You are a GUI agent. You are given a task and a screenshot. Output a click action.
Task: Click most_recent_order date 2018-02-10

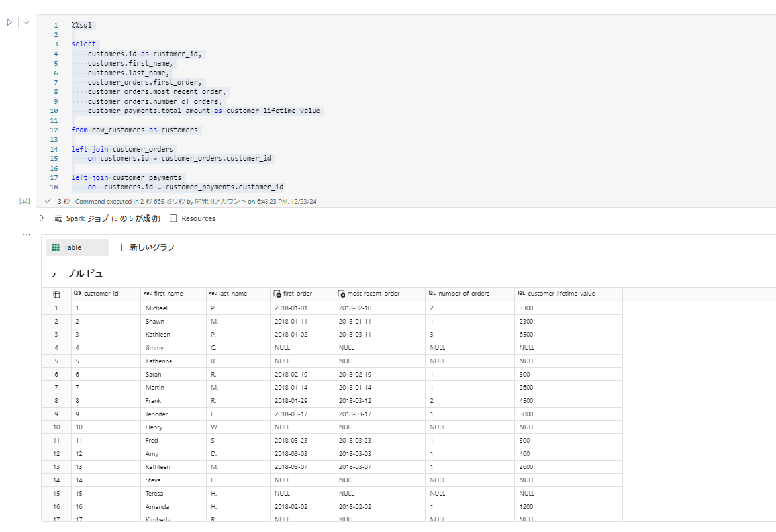point(379,308)
